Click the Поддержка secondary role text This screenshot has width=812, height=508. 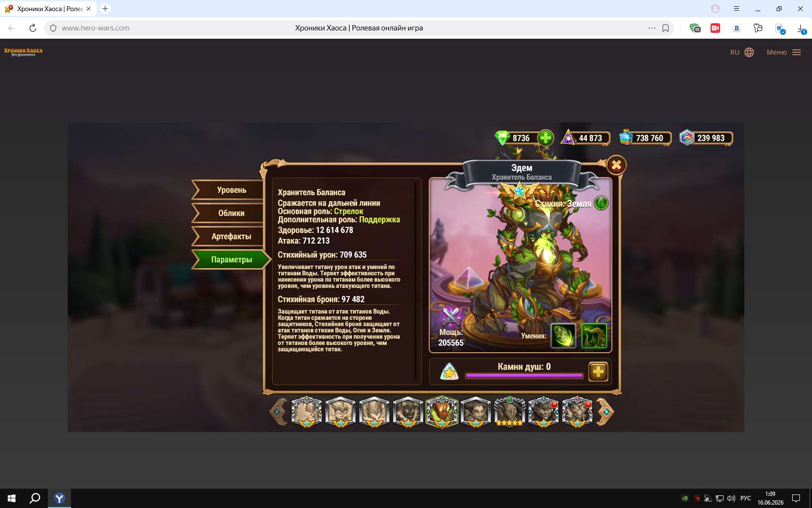pos(379,220)
